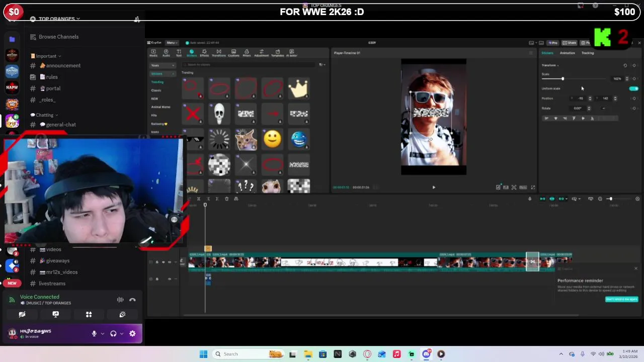This screenshot has width=644, height=362.
Task: Reset the Transform settings
Action: (x=625, y=65)
